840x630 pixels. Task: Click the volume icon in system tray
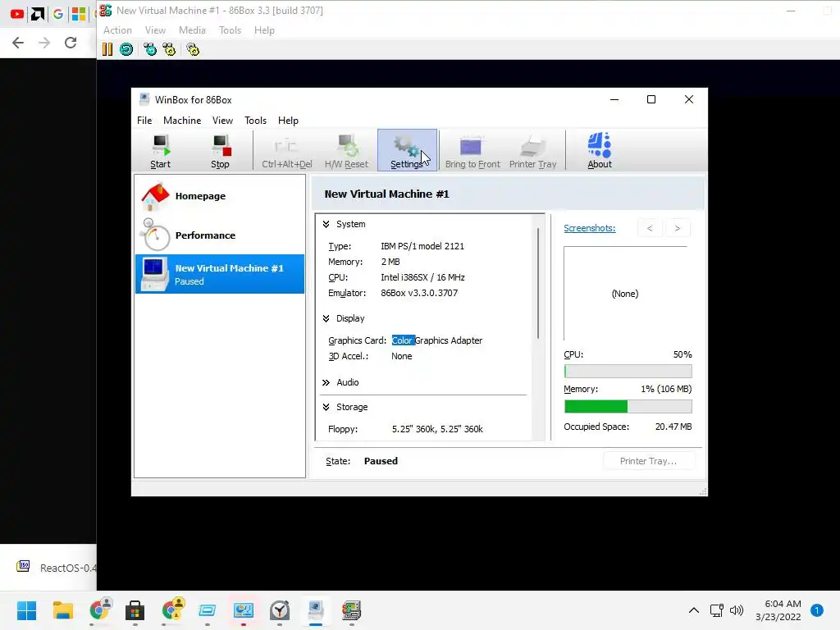(x=737, y=610)
